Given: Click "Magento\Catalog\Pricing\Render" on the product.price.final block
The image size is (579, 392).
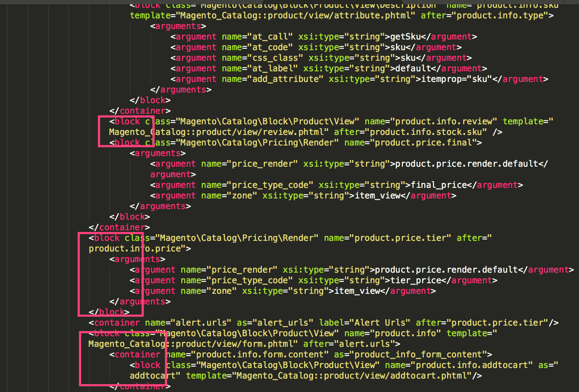Looking at the screenshot, I should pyautogui.click(x=257, y=143).
